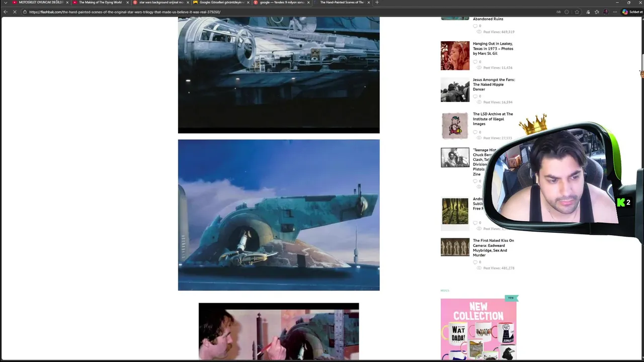
Task: Open browser extensions icon
Action: (x=588, y=12)
